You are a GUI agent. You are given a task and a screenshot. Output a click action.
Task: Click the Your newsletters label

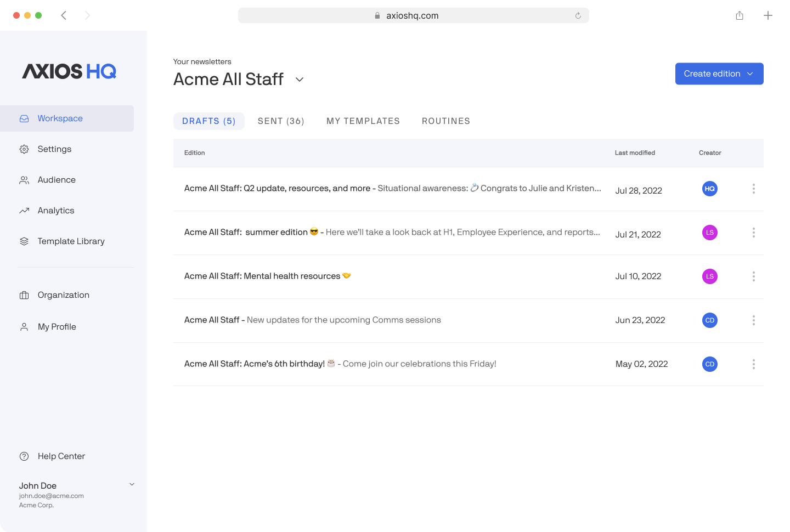coord(202,61)
